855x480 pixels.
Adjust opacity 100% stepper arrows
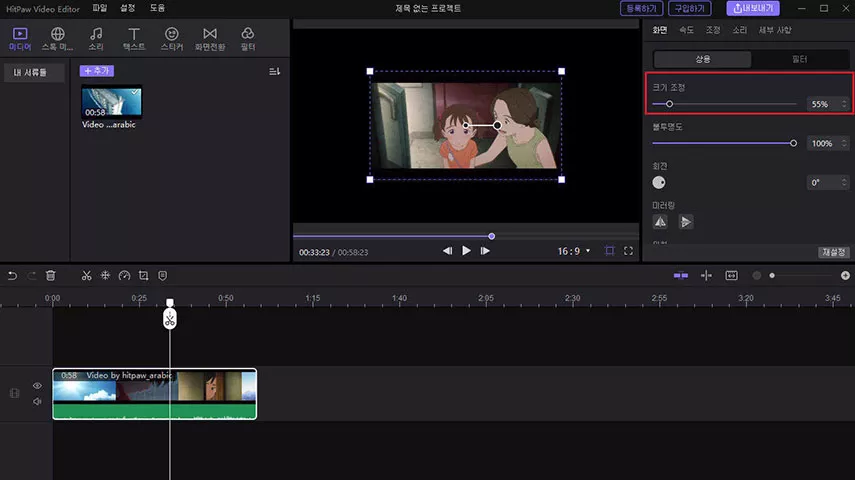click(x=844, y=143)
